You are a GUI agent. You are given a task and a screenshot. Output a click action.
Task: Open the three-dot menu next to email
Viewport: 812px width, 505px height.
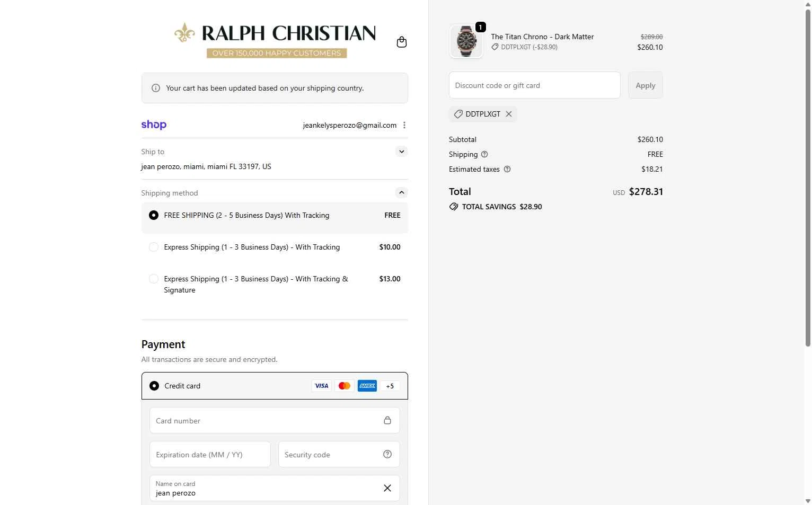404,125
